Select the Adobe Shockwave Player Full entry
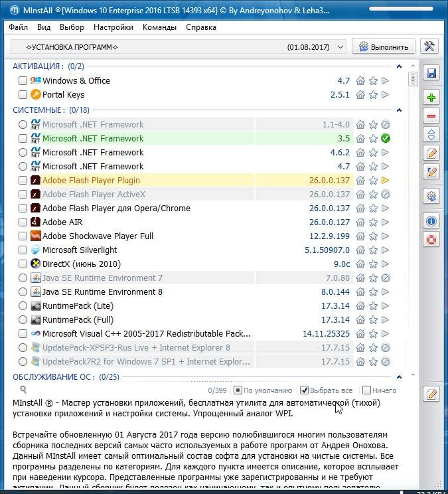448x494 pixels. tap(98, 236)
